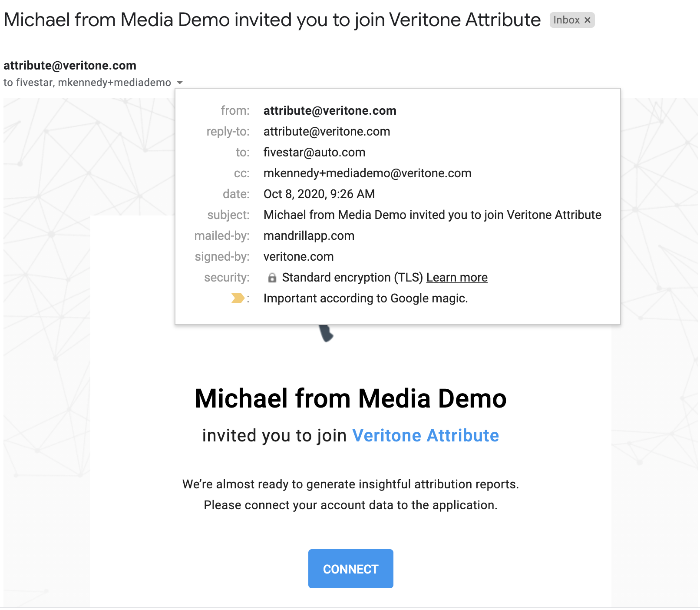Click recipient address fivestar@auto.com
The width and height of the screenshot is (700, 610).
(314, 152)
